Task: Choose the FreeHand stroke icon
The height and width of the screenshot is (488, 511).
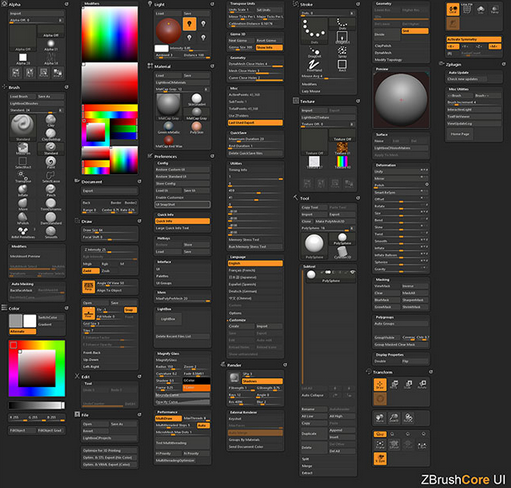Action: [314, 65]
